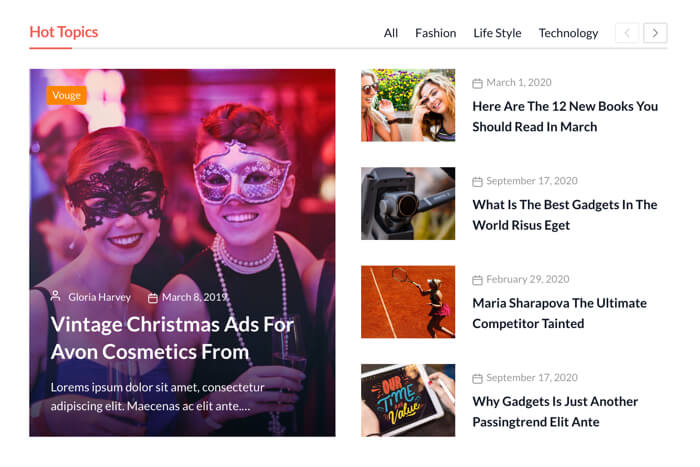Click the tennis player thumbnail
This screenshot has height=467, width=700.
click(408, 302)
